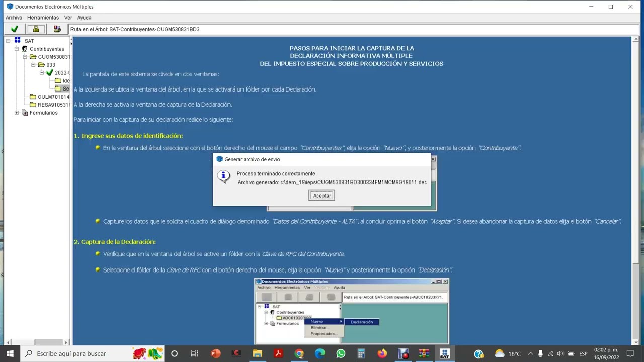Image resolution: width=644 pixels, height=362 pixels.
Task: Click the help question-mark icon in the tray
Action: tap(478, 354)
